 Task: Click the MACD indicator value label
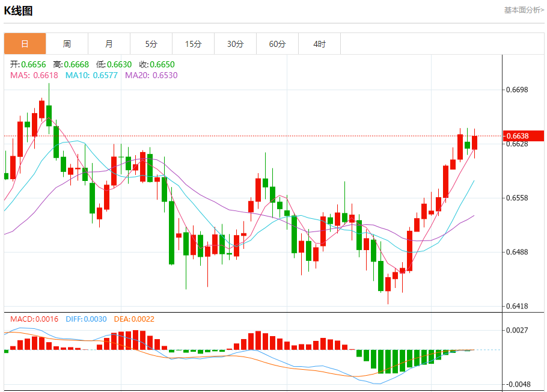34,319
